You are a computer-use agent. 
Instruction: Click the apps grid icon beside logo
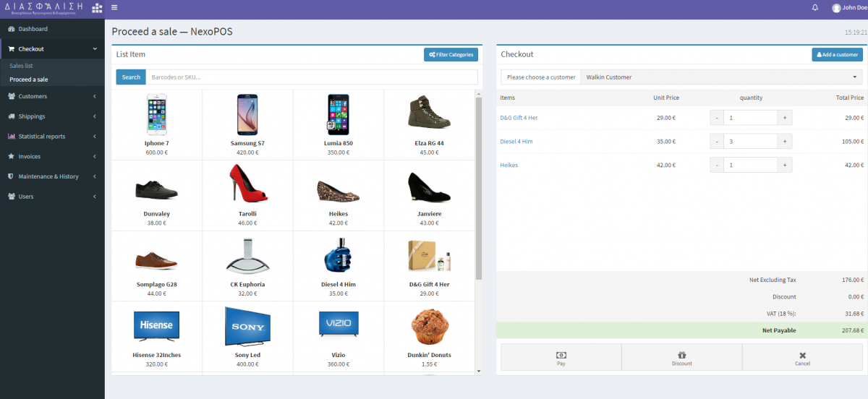(97, 7)
